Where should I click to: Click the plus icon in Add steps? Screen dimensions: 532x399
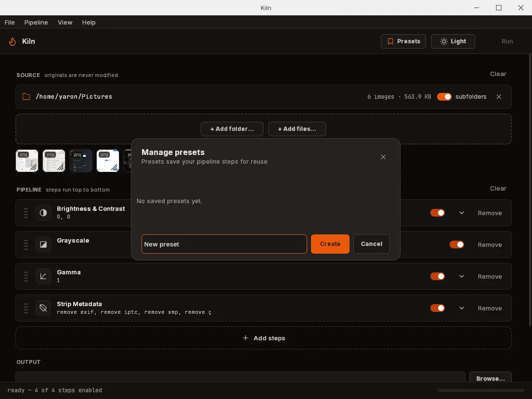pyautogui.click(x=246, y=338)
